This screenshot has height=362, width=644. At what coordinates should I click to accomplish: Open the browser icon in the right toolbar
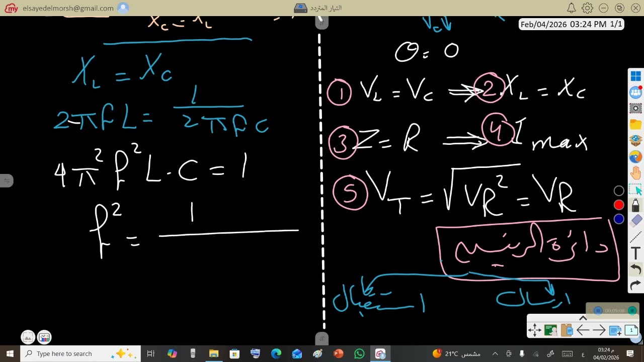point(635,157)
